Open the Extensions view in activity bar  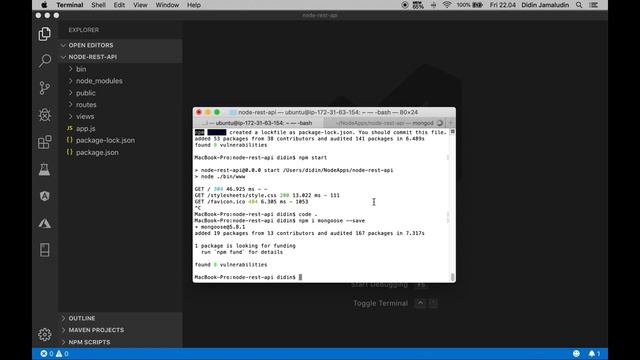pyautogui.click(x=44, y=142)
